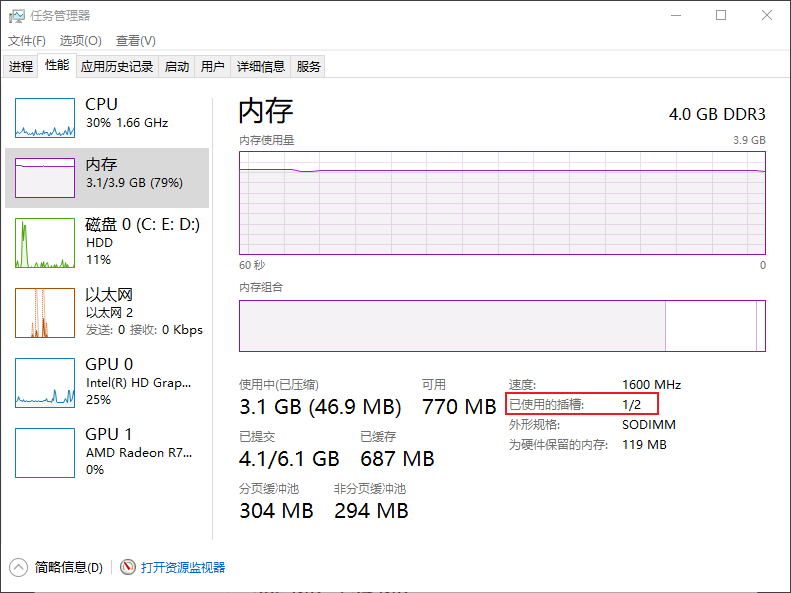The width and height of the screenshot is (791, 593).
Task: Click the Intel(R) HD Graphics label
Action: 138,383
